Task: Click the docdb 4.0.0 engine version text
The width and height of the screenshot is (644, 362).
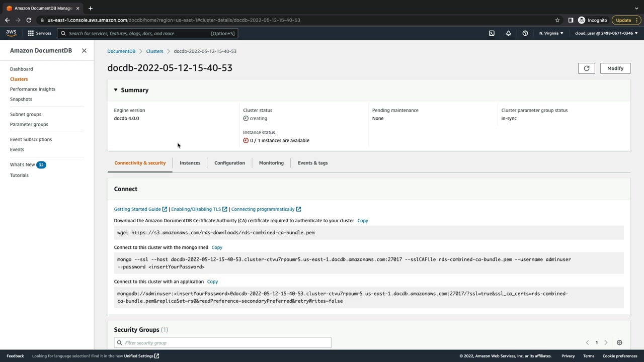Action: tap(126, 119)
